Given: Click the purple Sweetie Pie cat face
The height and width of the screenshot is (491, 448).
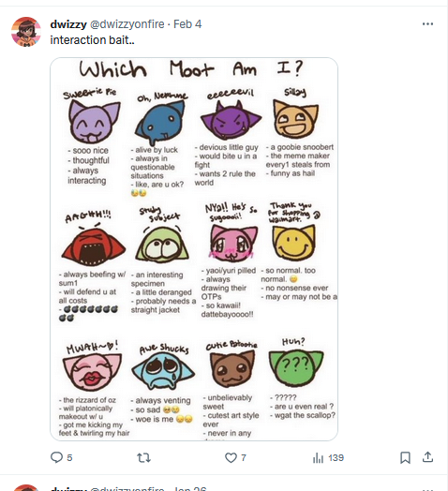Looking at the screenshot, I should (x=94, y=122).
